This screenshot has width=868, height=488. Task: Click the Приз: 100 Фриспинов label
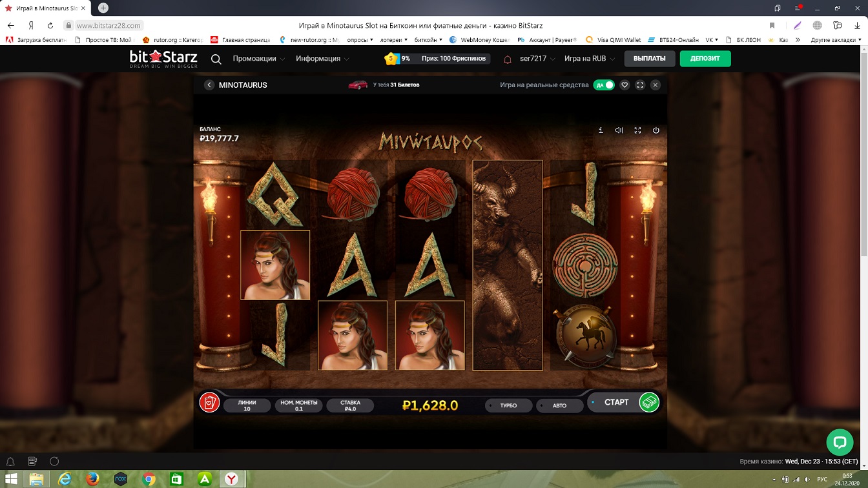pyautogui.click(x=453, y=59)
